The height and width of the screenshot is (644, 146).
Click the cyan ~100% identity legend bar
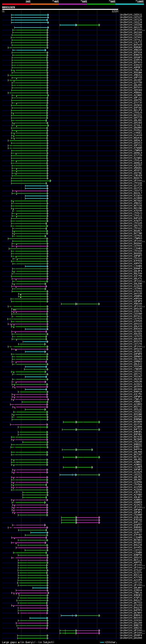[x=130, y=4]
